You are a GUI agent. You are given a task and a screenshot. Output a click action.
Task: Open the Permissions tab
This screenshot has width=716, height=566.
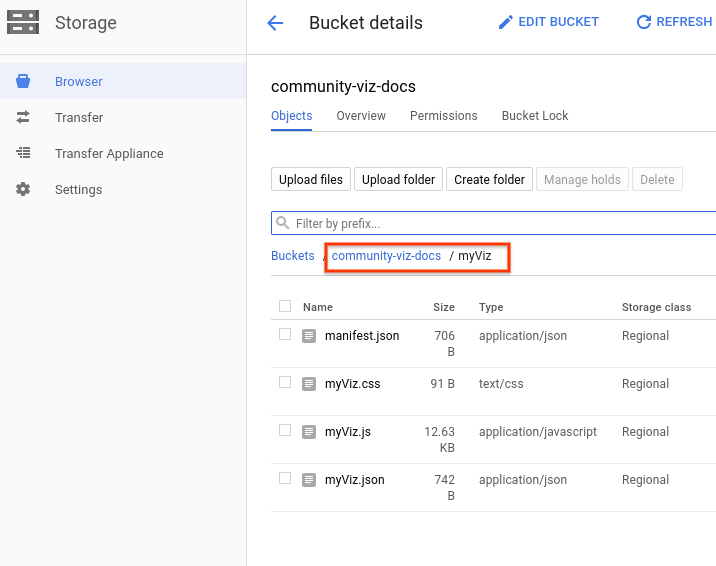(443, 116)
